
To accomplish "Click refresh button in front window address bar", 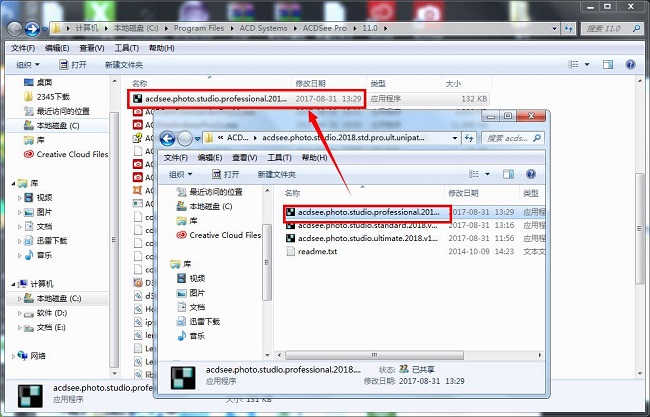I will click(469, 138).
